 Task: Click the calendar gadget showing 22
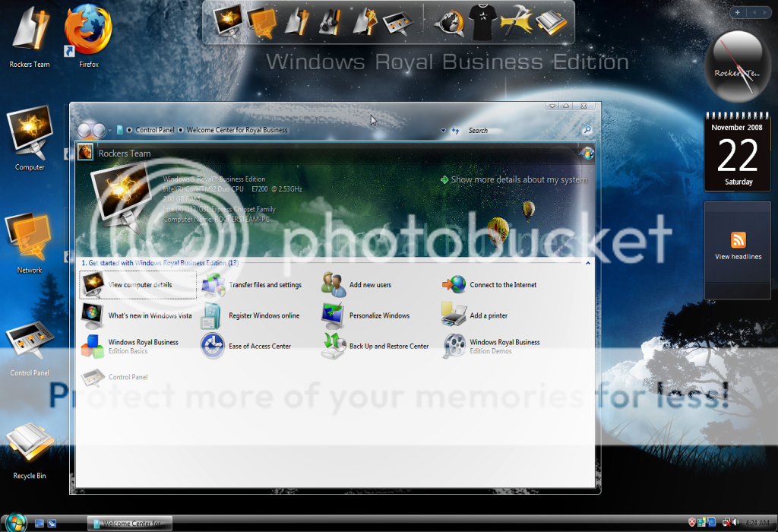738,152
